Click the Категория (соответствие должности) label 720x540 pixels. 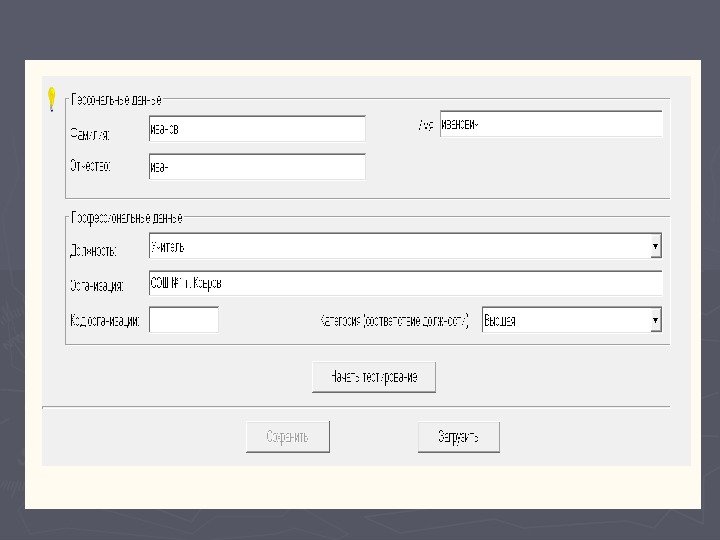tap(394, 321)
